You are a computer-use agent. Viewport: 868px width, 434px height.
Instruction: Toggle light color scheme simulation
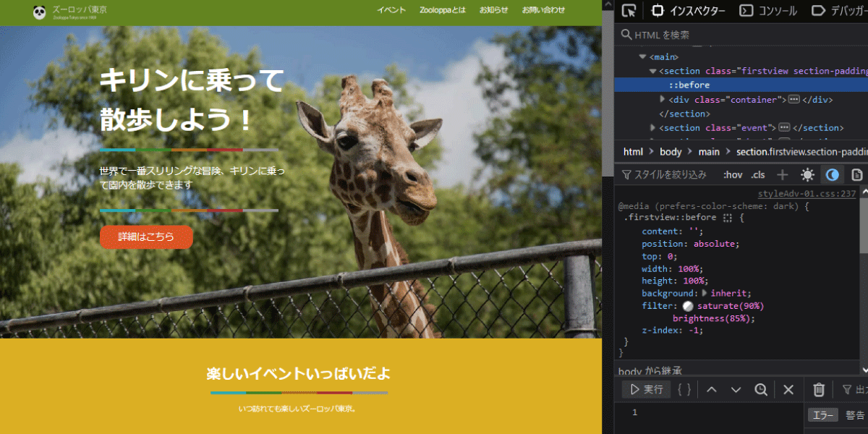point(807,174)
